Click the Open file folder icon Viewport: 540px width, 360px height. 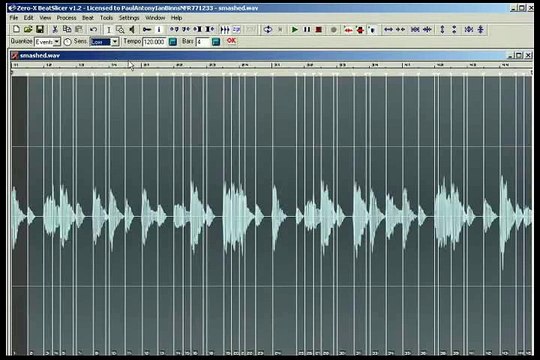pos(28,30)
